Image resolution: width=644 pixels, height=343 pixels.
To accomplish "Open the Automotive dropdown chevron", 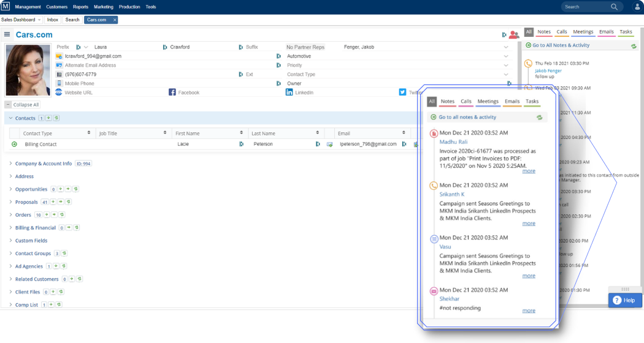I will point(506,56).
